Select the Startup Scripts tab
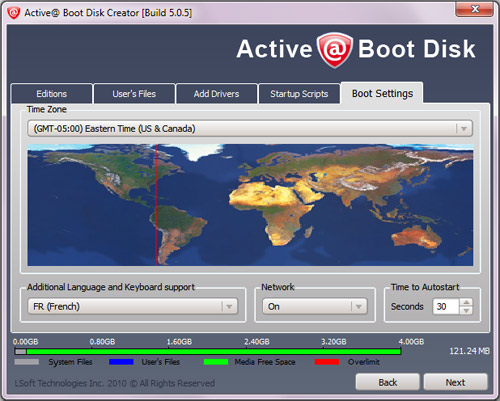Image resolution: width=500 pixels, height=401 pixels. click(x=299, y=94)
